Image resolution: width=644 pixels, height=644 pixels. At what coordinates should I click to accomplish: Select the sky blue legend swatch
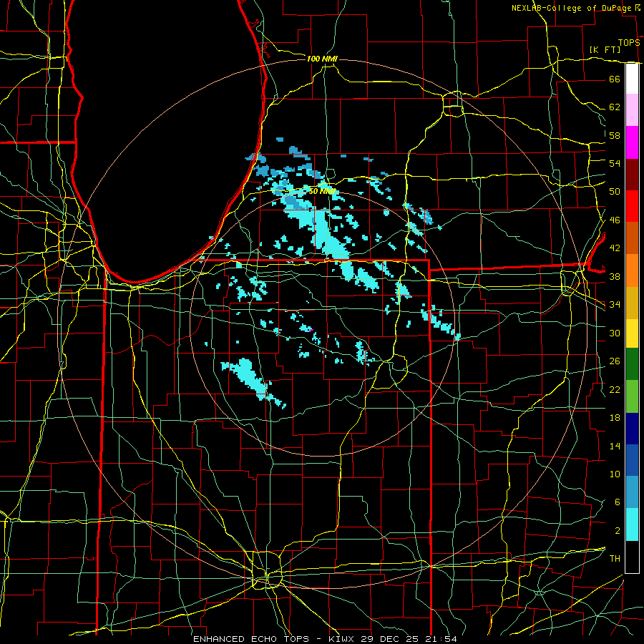(632, 492)
